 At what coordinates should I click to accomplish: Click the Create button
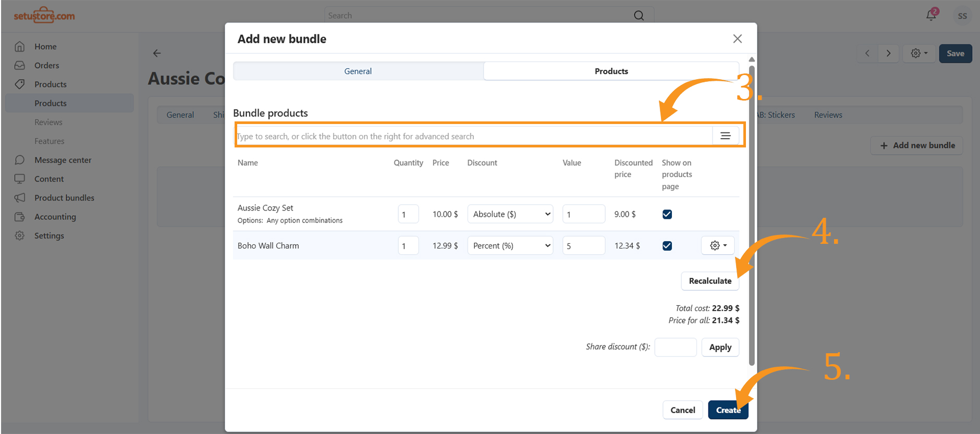[x=728, y=410]
